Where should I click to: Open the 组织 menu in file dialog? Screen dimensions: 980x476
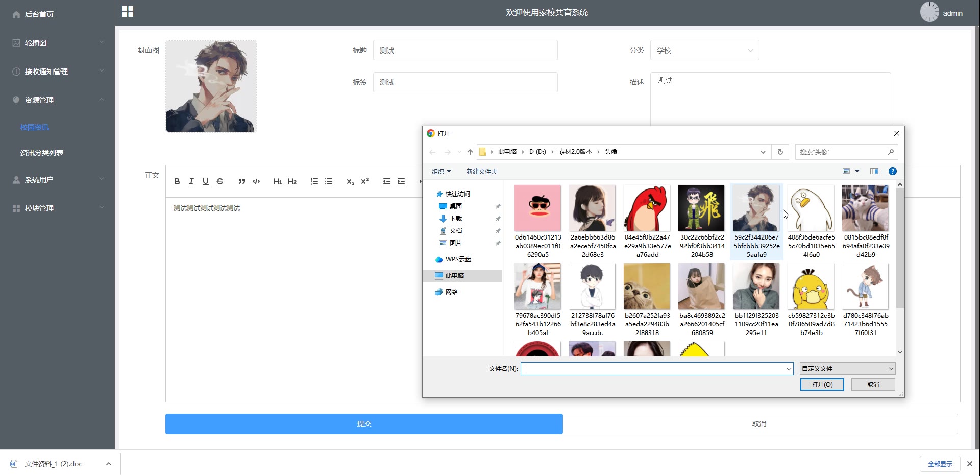pos(441,171)
